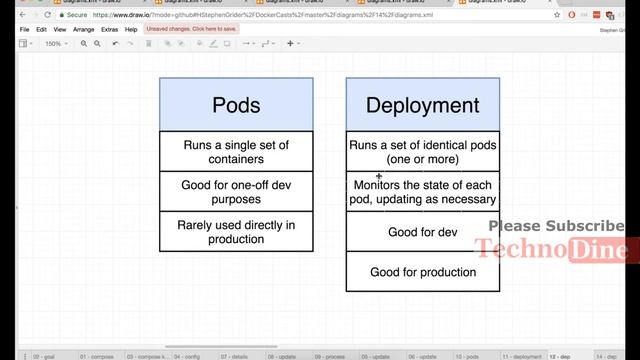This screenshot has width=640, height=360.
Task: Open the connection arrow style dropdown
Action: [248, 43]
